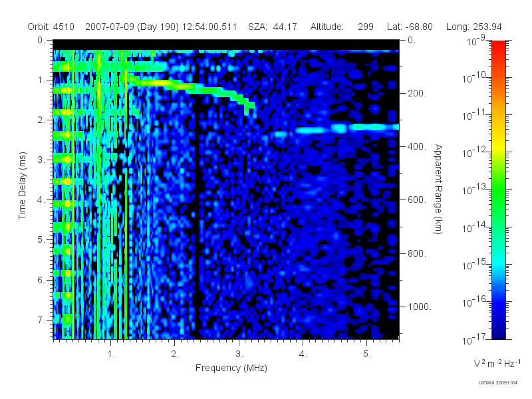532x399 pixels.
Task: Click the altitude value '299'
Action: [365, 27]
